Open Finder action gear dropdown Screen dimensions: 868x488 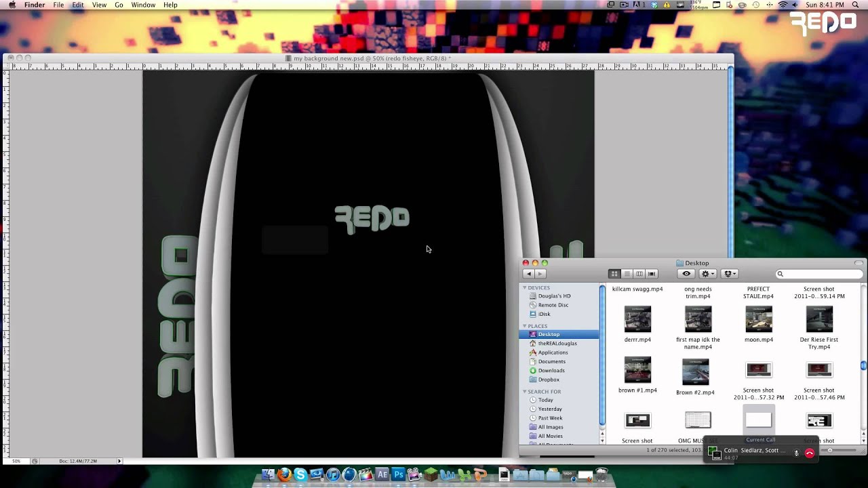pyautogui.click(x=708, y=274)
